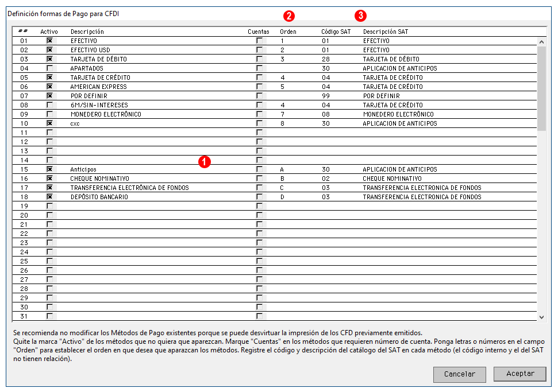This screenshot has height=392, width=558.
Task: Edit Código SAT 99 for POR DEFINIR
Action: pyautogui.click(x=326, y=96)
